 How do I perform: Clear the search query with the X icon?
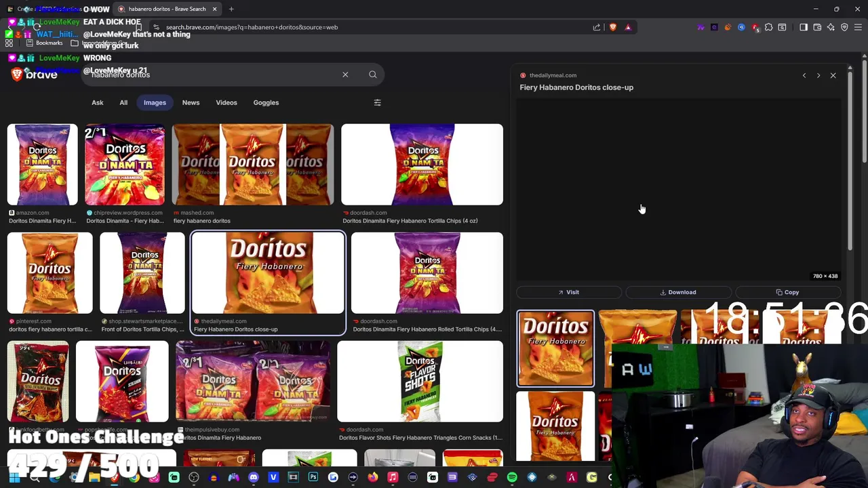[x=345, y=75]
